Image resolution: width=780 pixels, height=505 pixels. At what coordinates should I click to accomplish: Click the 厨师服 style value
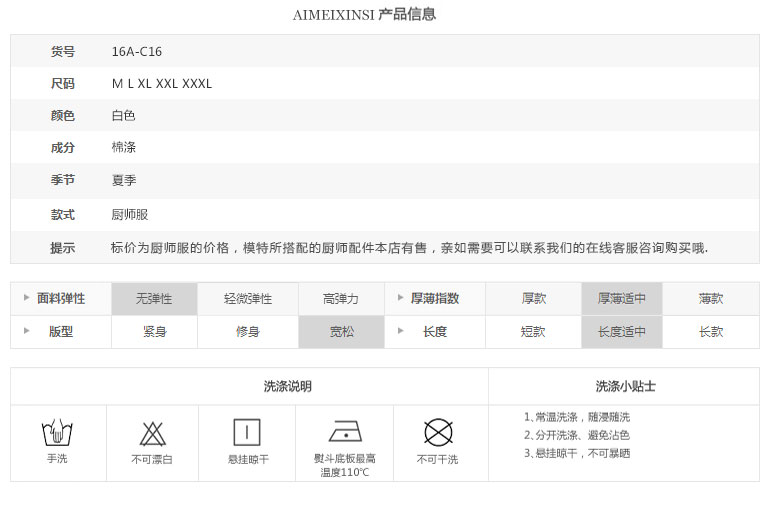coord(130,214)
